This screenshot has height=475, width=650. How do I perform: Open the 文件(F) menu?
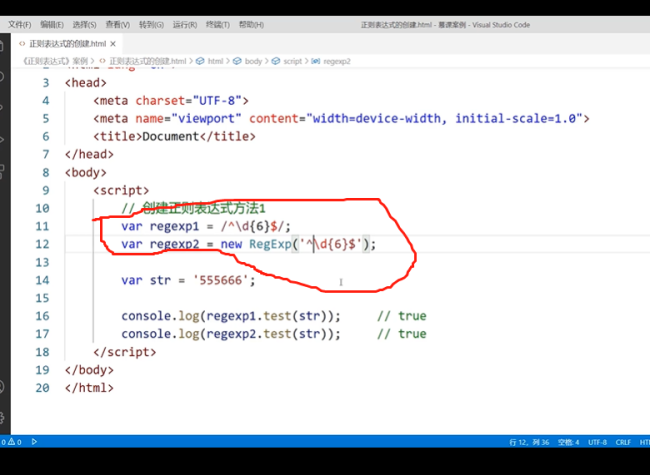click(19, 25)
